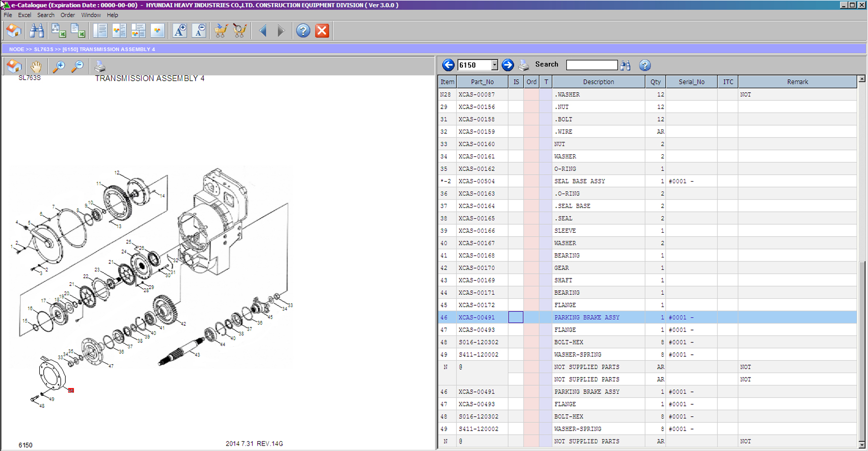Click the Part_No column header
This screenshot has height=451, width=868.
[482, 82]
